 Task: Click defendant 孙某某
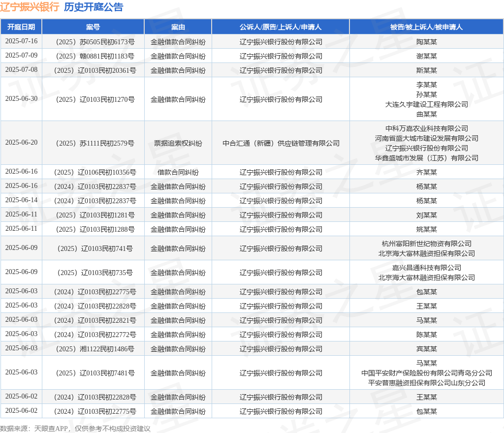tap(427, 94)
